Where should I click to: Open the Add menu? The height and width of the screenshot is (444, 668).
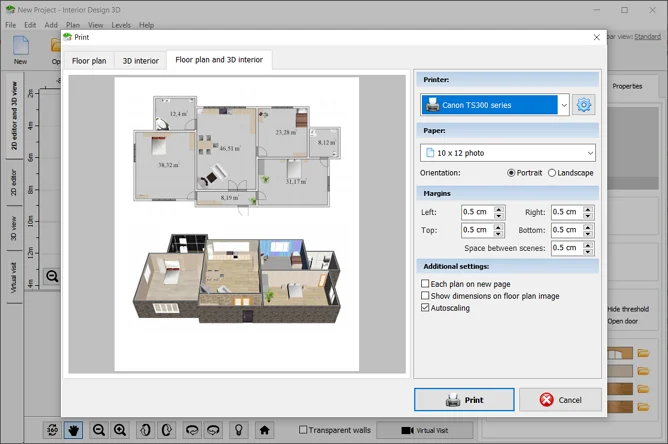click(51, 25)
